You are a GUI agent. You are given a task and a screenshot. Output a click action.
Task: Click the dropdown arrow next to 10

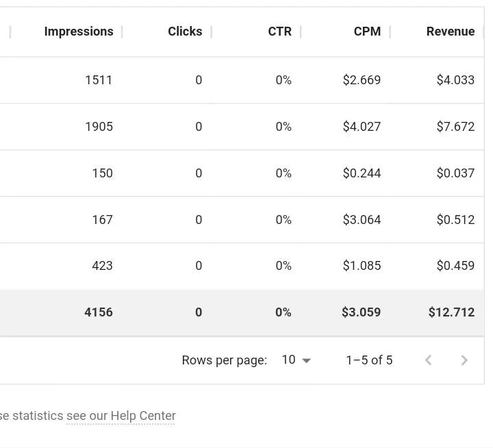306,360
